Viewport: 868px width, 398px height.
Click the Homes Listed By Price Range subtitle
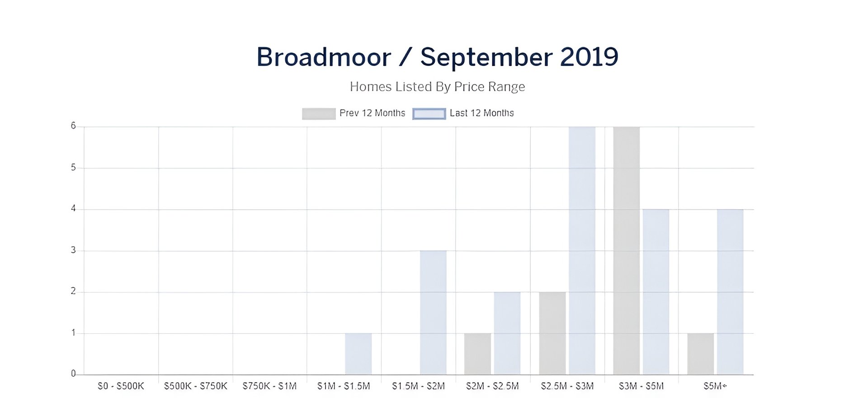coord(437,87)
